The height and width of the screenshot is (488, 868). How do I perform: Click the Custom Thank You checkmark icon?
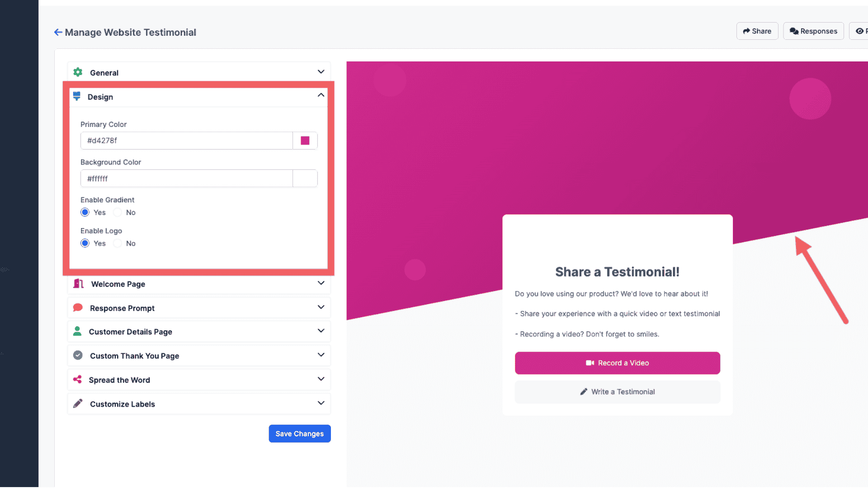tap(78, 355)
